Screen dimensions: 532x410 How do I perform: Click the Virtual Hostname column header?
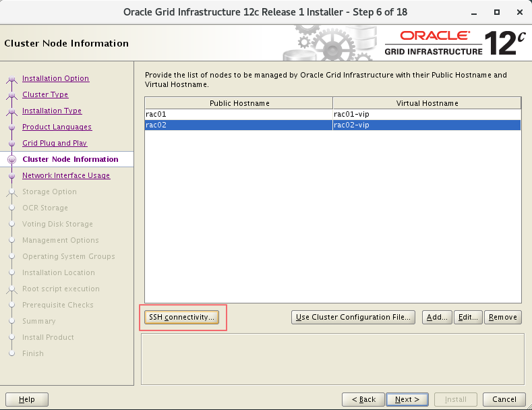pyautogui.click(x=427, y=103)
